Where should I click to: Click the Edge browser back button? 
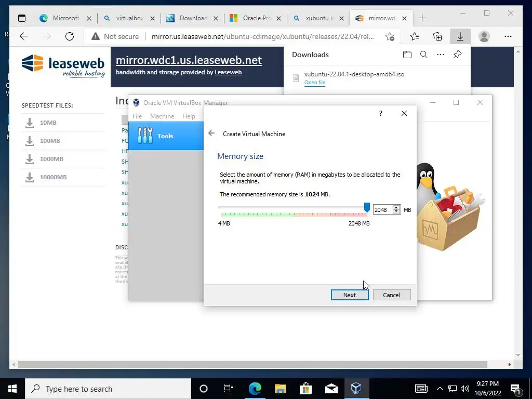tap(24, 36)
